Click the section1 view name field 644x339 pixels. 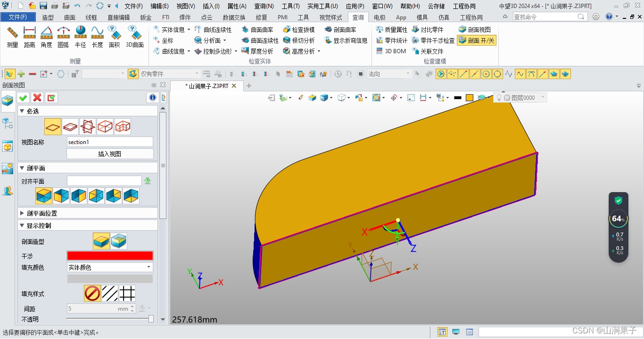click(x=109, y=142)
